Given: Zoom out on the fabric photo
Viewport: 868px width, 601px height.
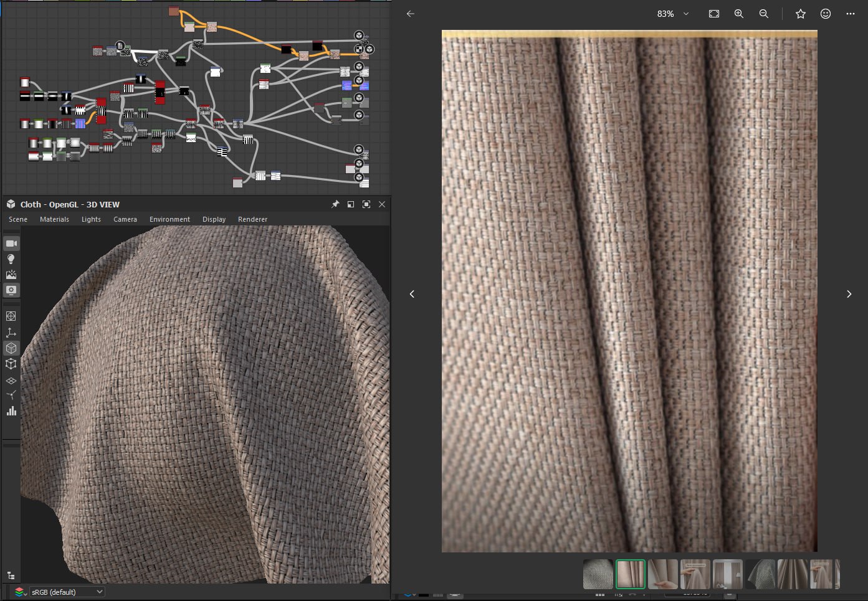Looking at the screenshot, I should coord(764,14).
